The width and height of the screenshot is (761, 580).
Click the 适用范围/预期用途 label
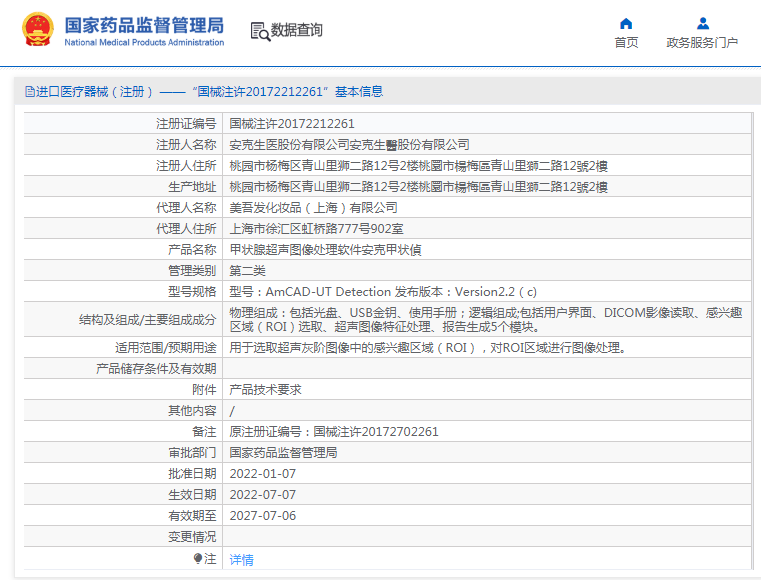click(x=165, y=348)
